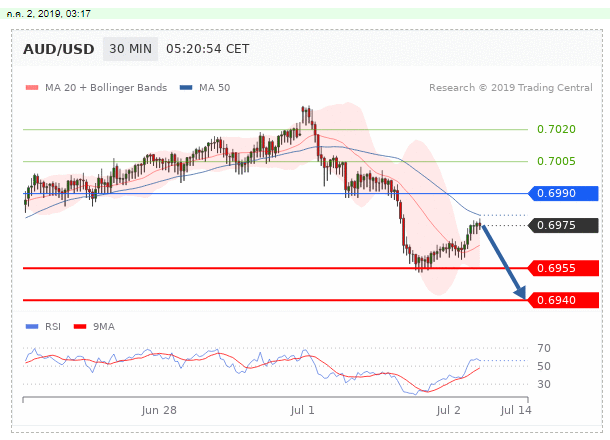The image size is (610, 440).
Task: Click the date 2, 2019, 03:17 header text
Action: click(x=49, y=14)
